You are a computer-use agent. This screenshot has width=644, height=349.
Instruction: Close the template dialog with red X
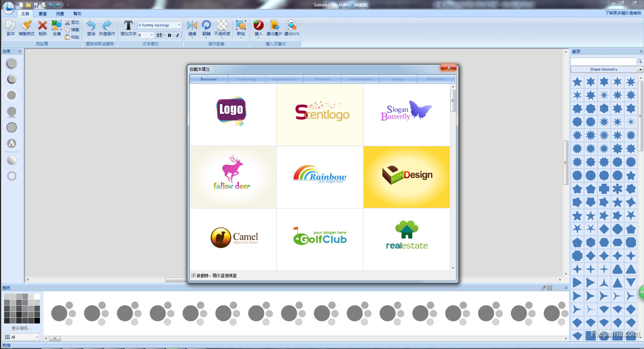pos(449,68)
